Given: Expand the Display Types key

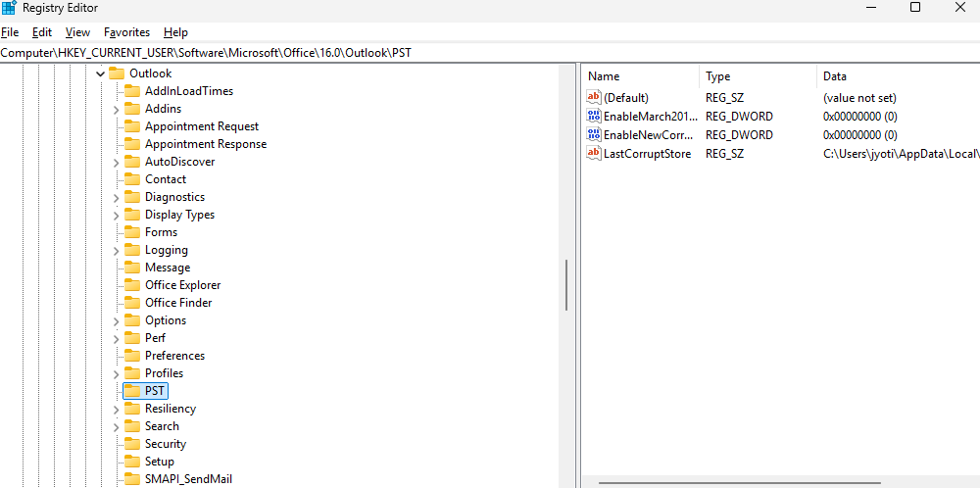Looking at the screenshot, I should point(117,216).
